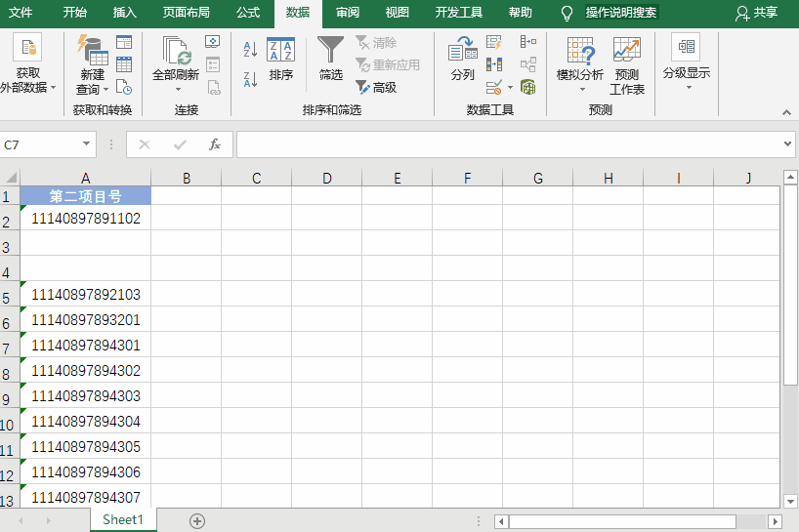The width and height of the screenshot is (799, 532).
Task: Open the 获取外部数据 (Get External Data) menu
Action: point(27,63)
